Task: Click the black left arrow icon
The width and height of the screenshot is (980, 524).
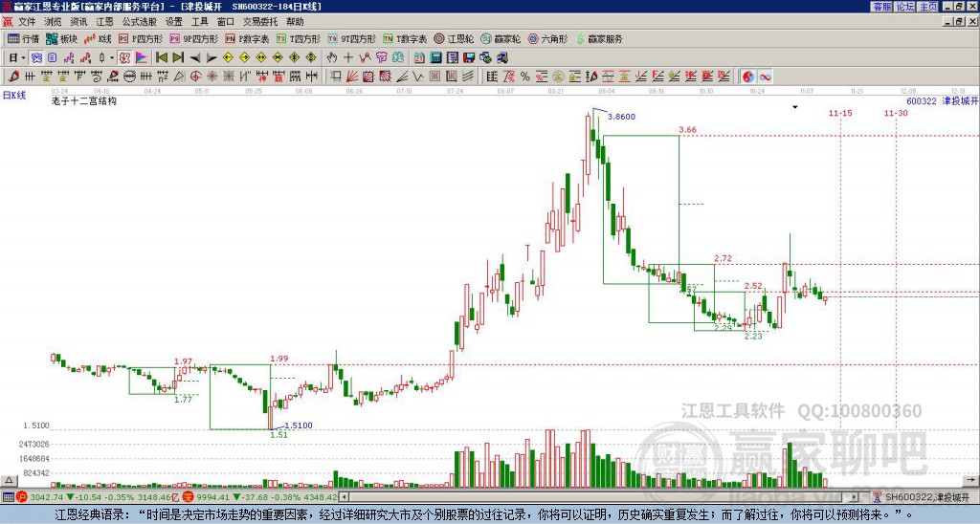Action: point(195,58)
